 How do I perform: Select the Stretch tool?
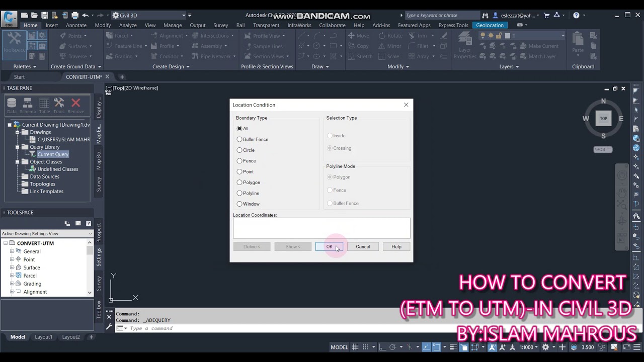(360, 57)
